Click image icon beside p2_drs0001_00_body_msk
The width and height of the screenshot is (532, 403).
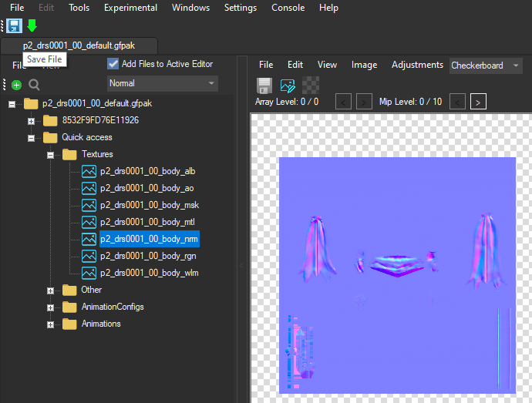(x=89, y=205)
